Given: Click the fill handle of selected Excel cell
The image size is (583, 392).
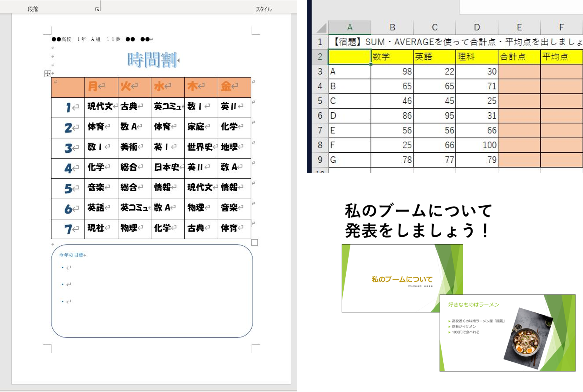Looking at the screenshot, I should 371,64.
